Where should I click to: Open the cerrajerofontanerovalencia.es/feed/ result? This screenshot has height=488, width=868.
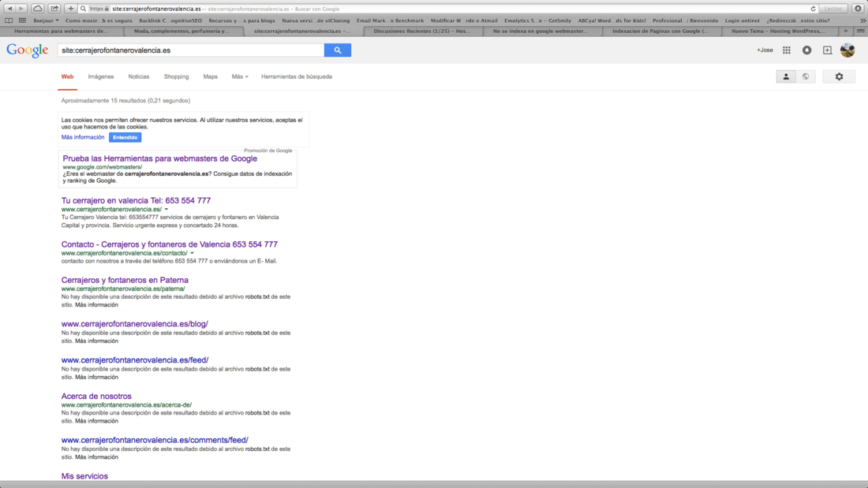pyautogui.click(x=134, y=360)
